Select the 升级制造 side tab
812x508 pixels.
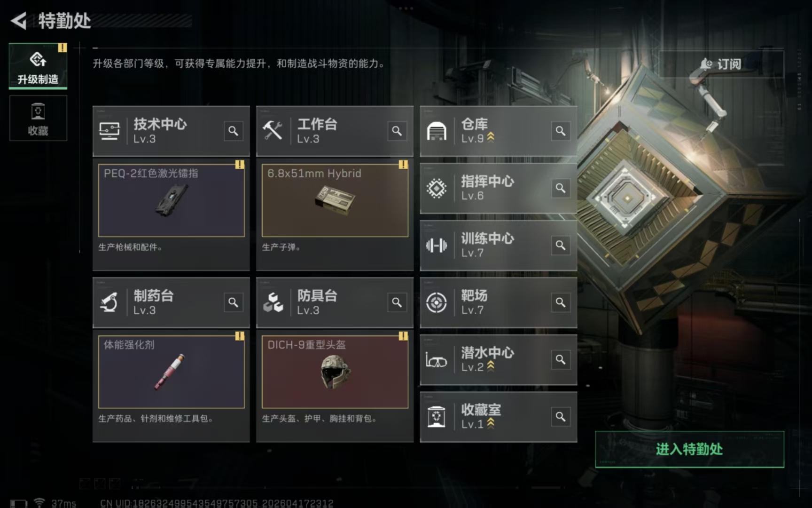38,66
